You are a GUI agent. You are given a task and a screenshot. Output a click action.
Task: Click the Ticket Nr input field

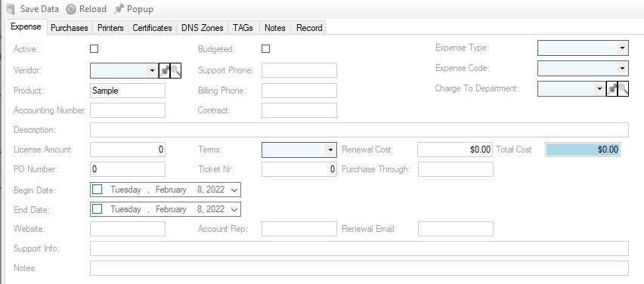(x=299, y=169)
